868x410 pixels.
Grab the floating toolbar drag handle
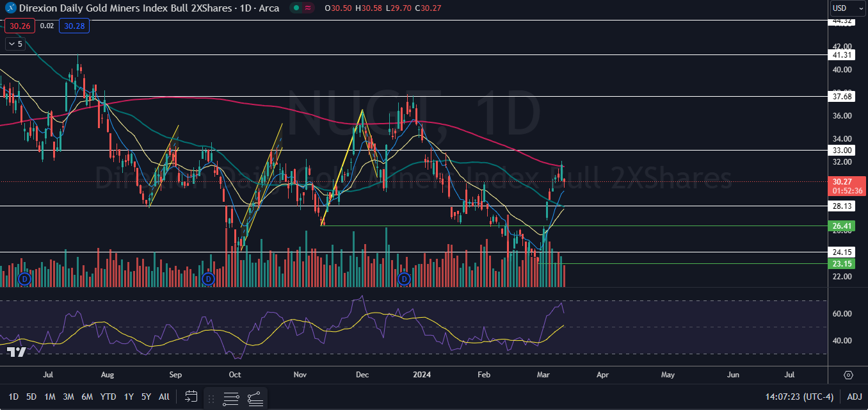click(211, 400)
